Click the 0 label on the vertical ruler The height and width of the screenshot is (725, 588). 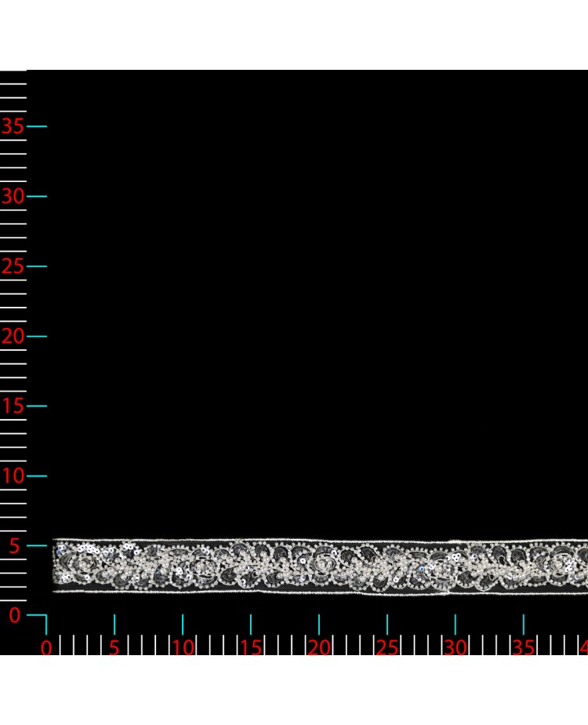click(14, 616)
